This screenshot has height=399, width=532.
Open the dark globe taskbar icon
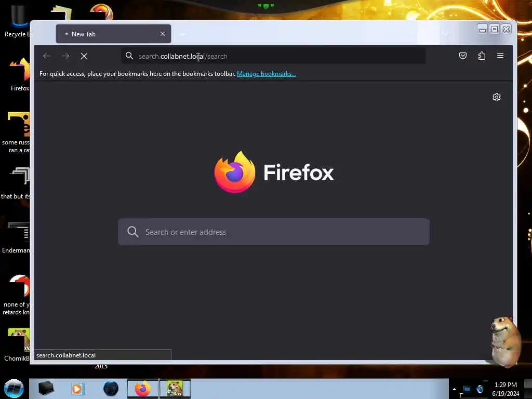pyautogui.click(x=111, y=389)
